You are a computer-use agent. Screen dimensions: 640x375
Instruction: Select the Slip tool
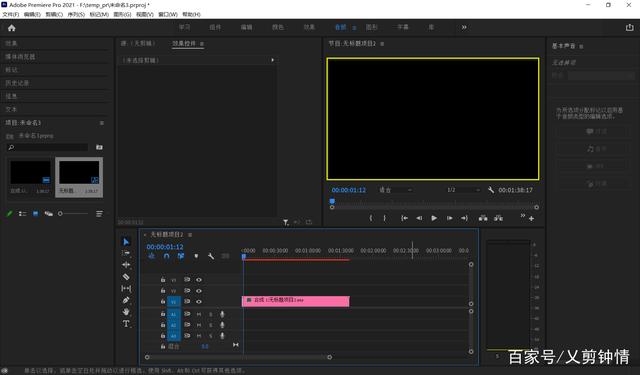coord(126,288)
